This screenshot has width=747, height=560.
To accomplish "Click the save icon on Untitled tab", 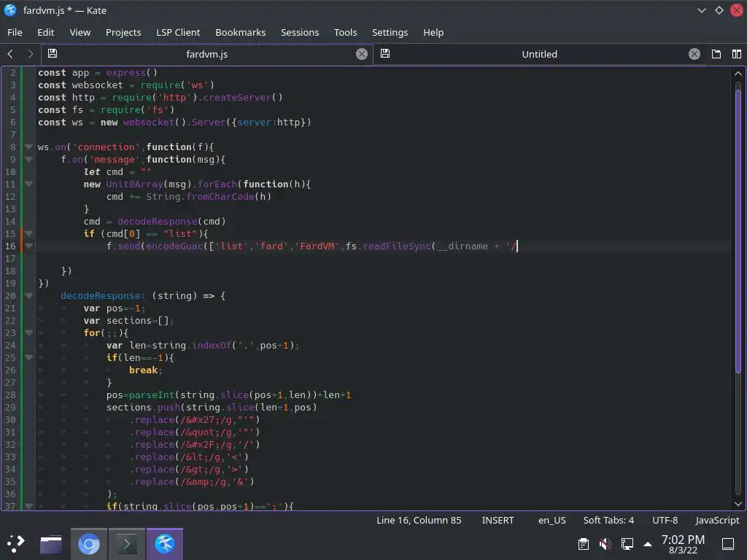I will coord(385,54).
